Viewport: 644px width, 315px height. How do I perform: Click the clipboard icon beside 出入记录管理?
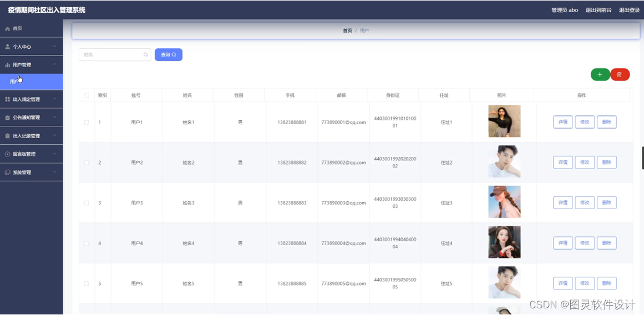click(x=7, y=136)
